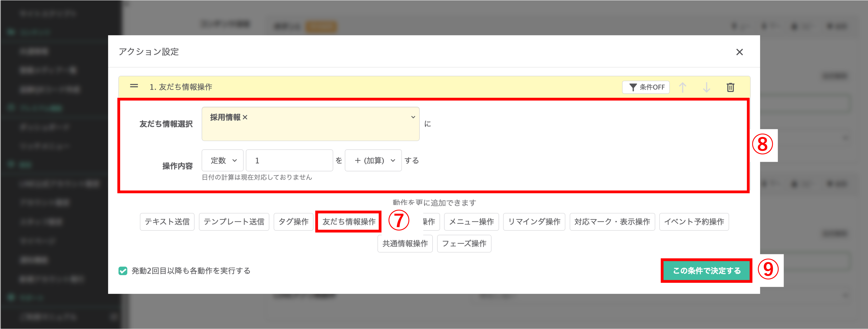Expand the 定数 type dropdown
Viewport: 868px width, 329px height.
[x=223, y=160]
